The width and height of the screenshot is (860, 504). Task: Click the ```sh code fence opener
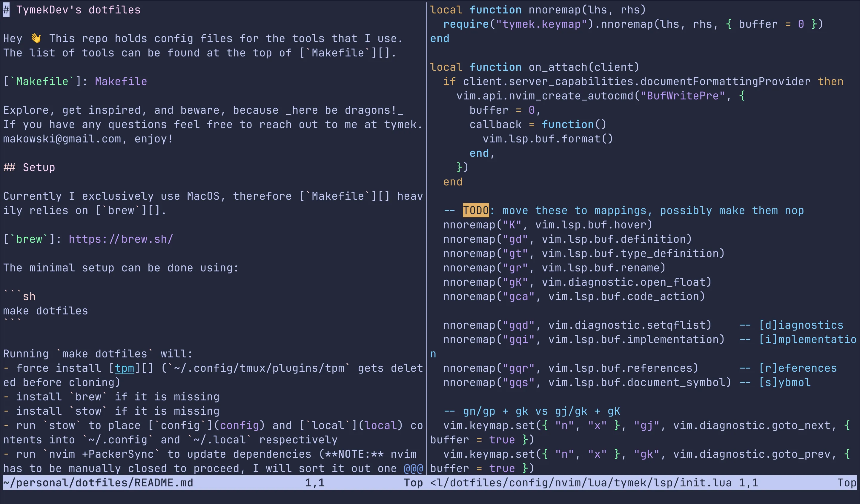coord(19,296)
